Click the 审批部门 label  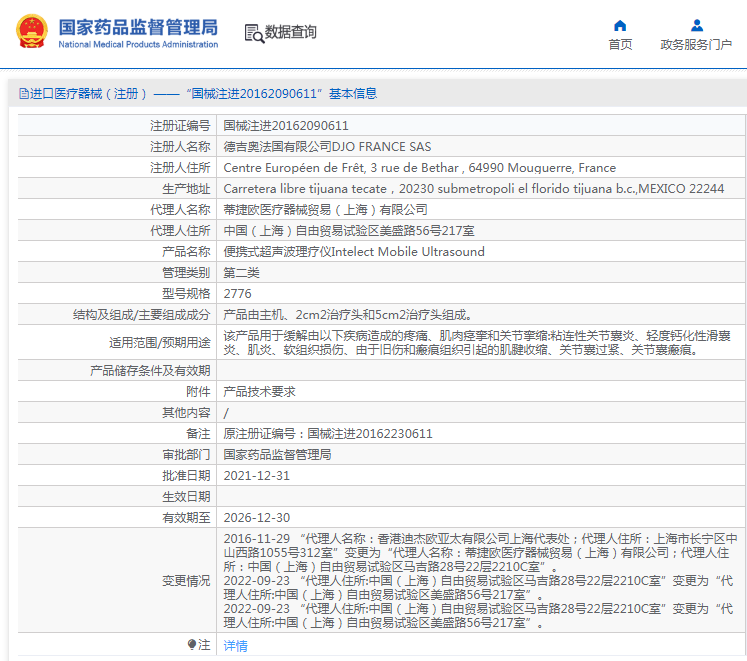(x=186, y=455)
